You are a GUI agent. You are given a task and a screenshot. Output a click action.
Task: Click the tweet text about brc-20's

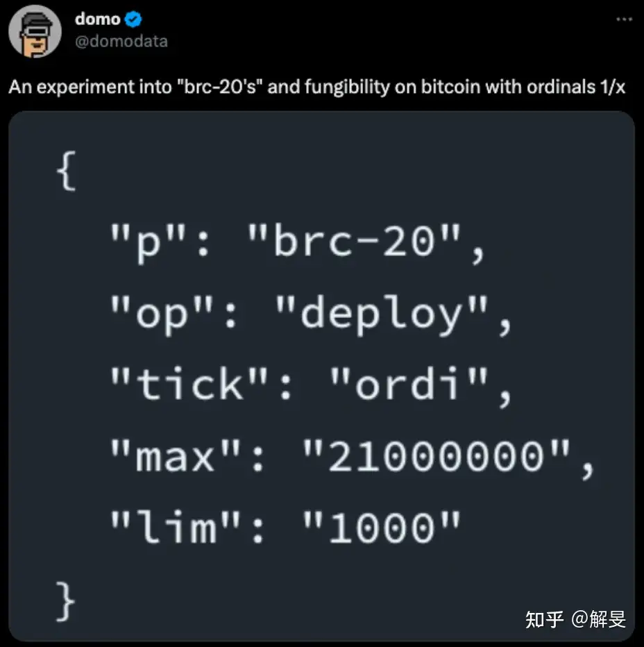tap(317, 87)
